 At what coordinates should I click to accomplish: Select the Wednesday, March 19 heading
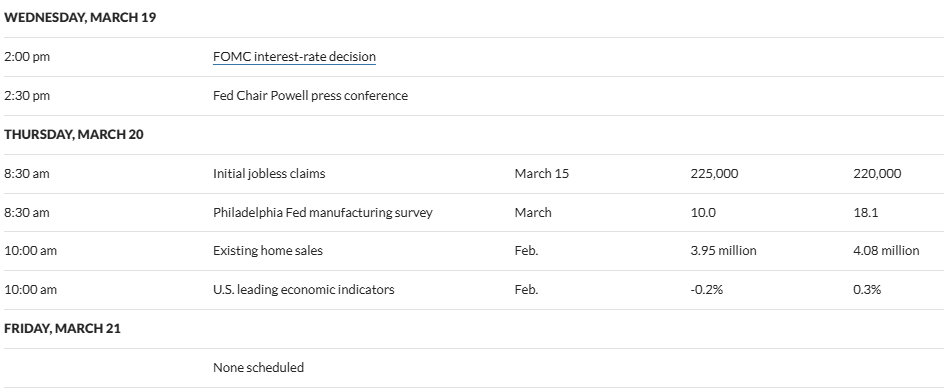pyautogui.click(x=80, y=18)
